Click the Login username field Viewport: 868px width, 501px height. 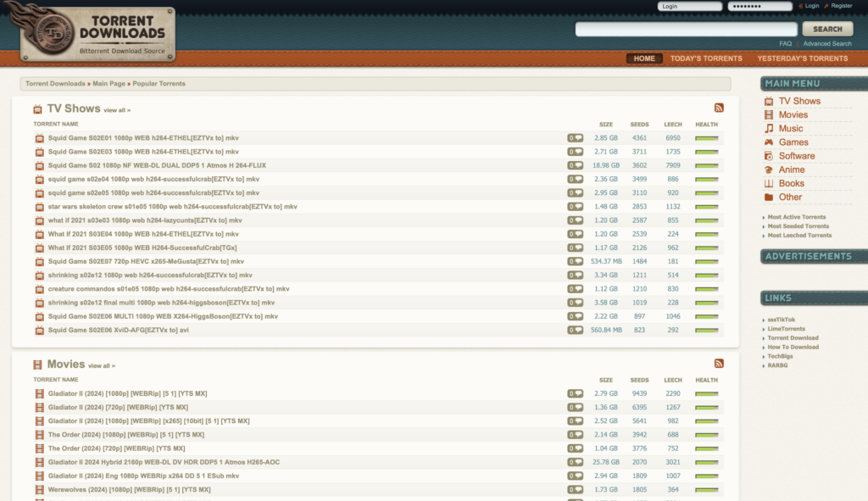690,6
